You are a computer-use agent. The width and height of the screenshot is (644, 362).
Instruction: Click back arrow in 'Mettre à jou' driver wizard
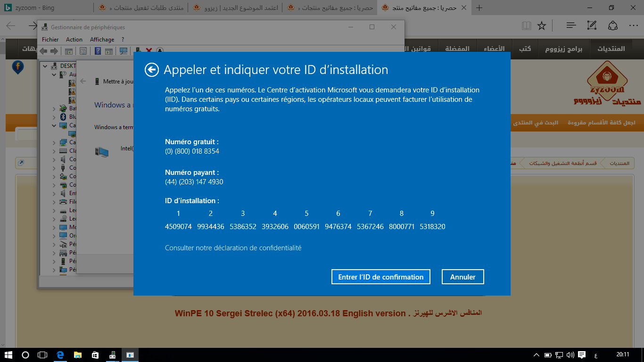(x=83, y=82)
